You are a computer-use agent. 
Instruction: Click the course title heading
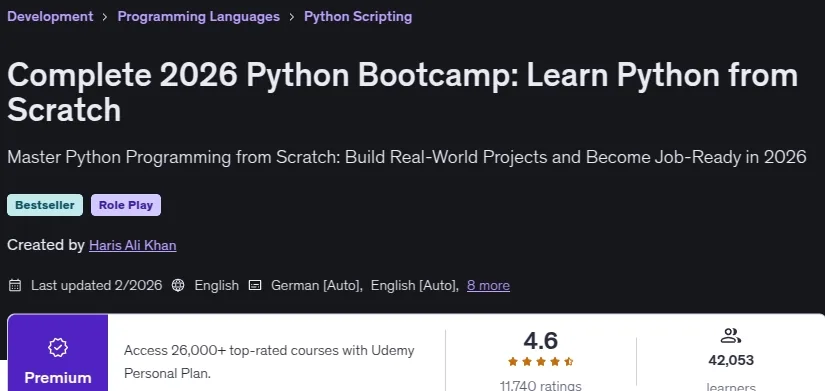point(403,92)
